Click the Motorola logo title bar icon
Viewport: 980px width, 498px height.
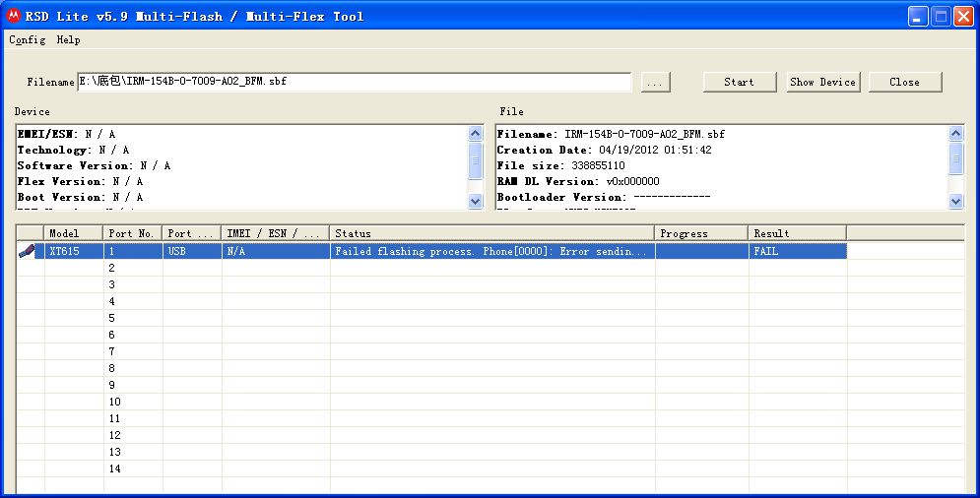pos(14,17)
